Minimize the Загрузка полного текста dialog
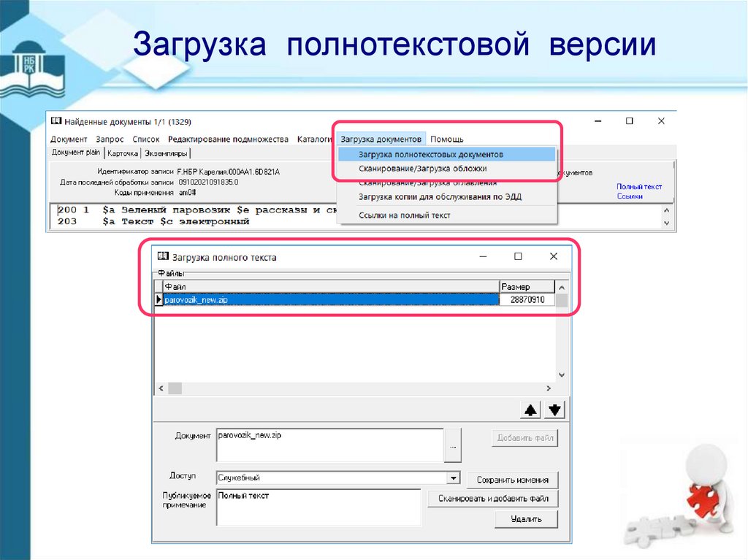The image size is (748, 560). (x=484, y=256)
